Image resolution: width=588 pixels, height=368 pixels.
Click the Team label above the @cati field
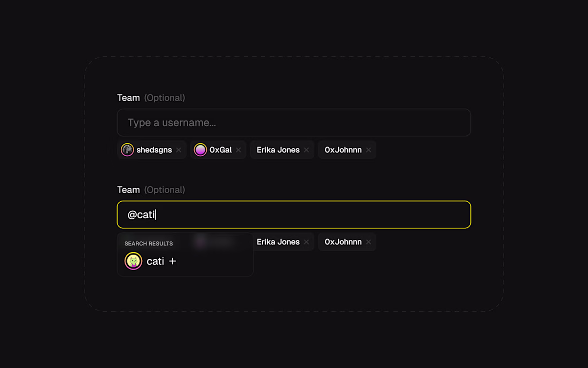tap(128, 190)
